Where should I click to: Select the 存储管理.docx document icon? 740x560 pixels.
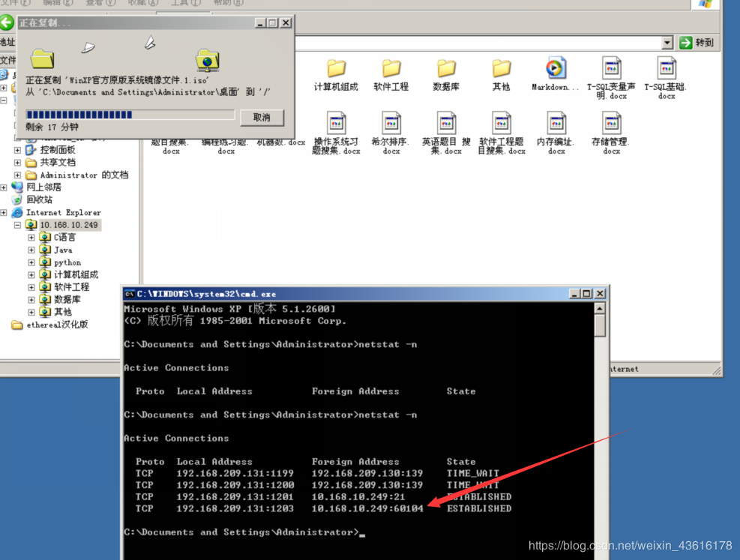[x=611, y=123]
